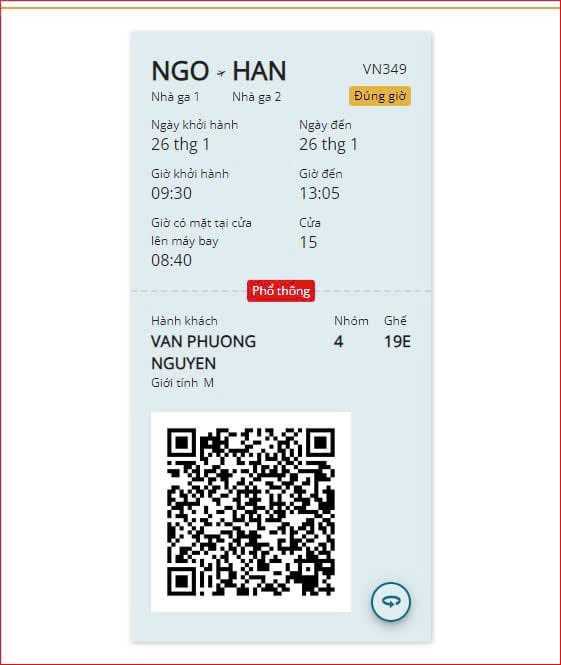
Task: Click the red Phổ thông class badge
Action: (x=281, y=291)
